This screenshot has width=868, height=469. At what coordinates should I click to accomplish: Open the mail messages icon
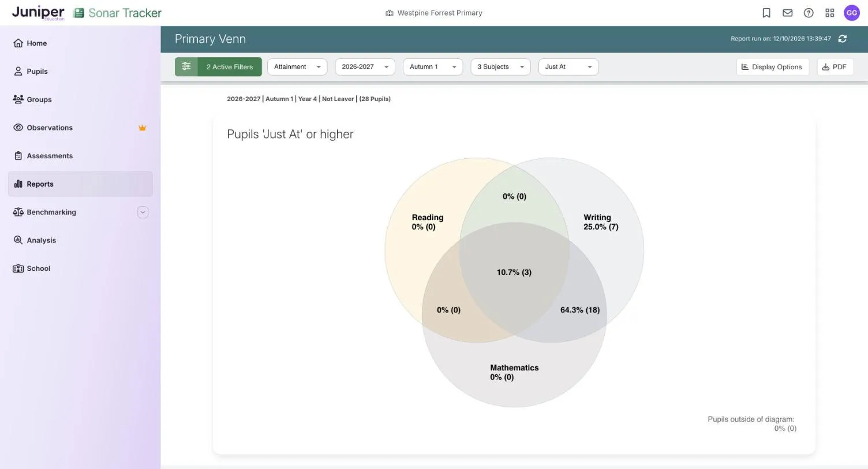(787, 13)
